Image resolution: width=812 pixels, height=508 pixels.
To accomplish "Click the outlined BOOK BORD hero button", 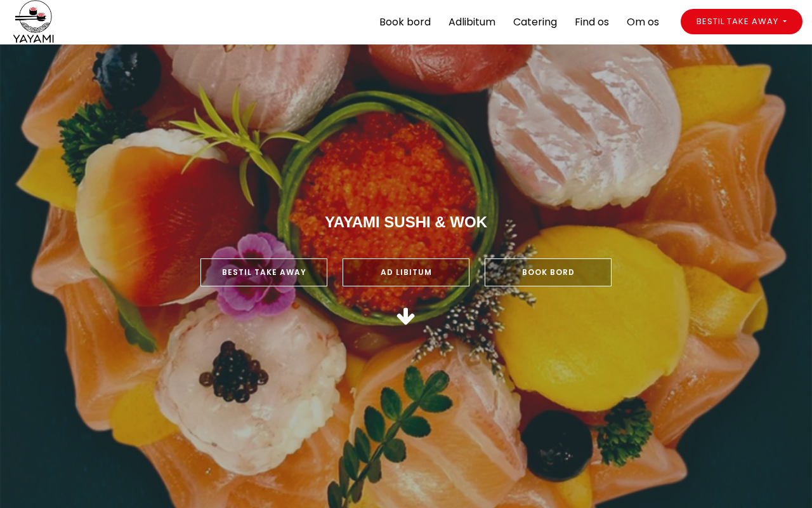I will [x=548, y=272].
